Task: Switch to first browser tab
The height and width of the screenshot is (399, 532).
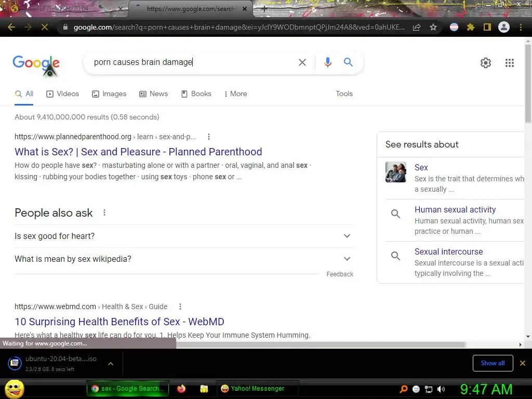Action: 64,9
